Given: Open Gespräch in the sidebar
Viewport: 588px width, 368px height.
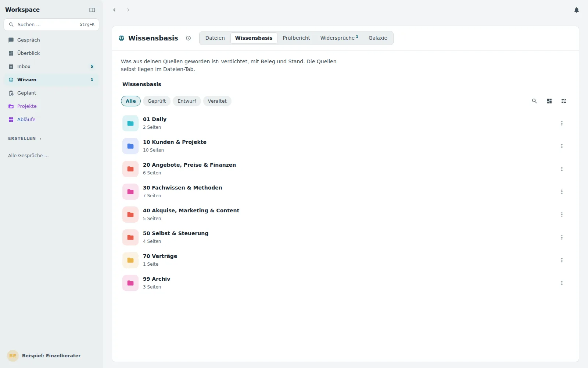Looking at the screenshot, I should coord(51,40).
